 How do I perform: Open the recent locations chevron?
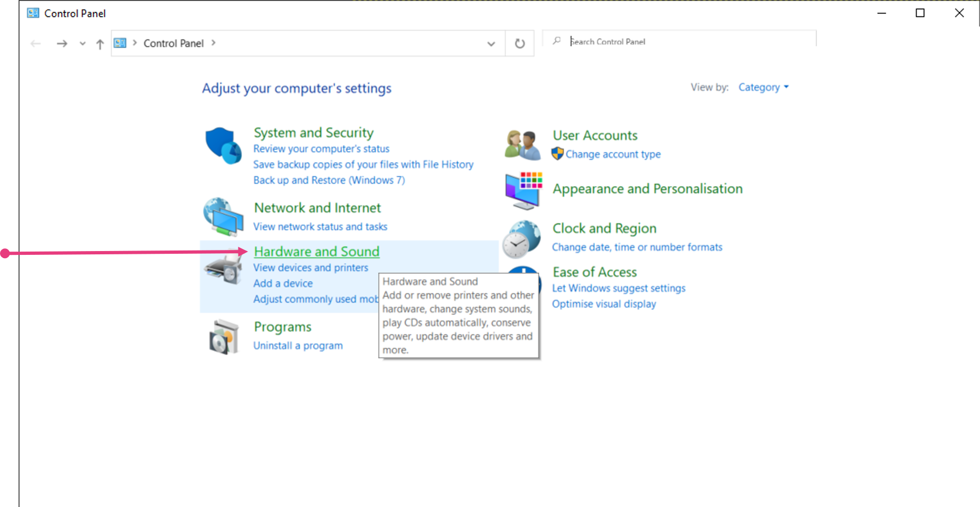click(x=83, y=44)
